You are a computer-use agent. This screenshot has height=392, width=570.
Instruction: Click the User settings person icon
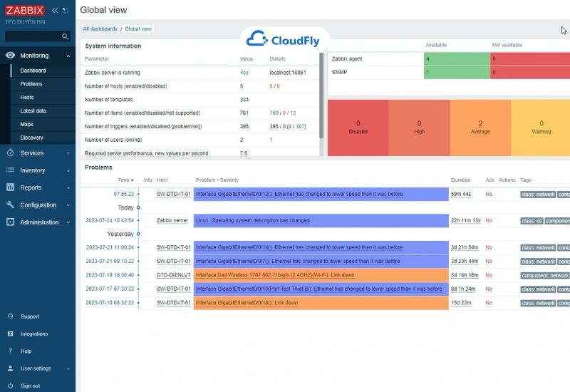pyautogui.click(x=10, y=368)
